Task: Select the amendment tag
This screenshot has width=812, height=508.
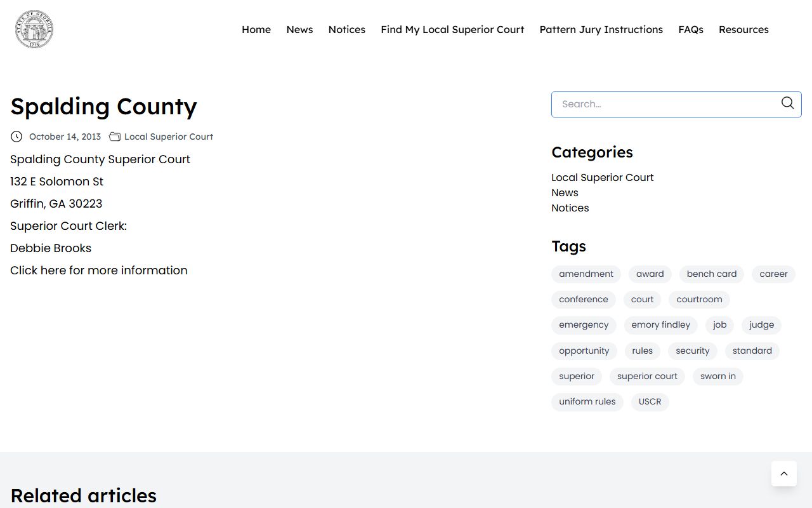Action: (586, 274)
